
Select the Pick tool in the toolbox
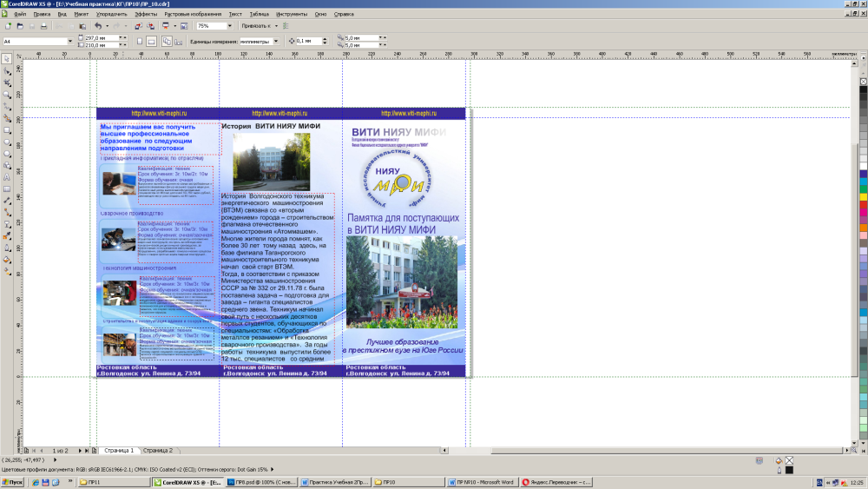(x=7, y=59)
